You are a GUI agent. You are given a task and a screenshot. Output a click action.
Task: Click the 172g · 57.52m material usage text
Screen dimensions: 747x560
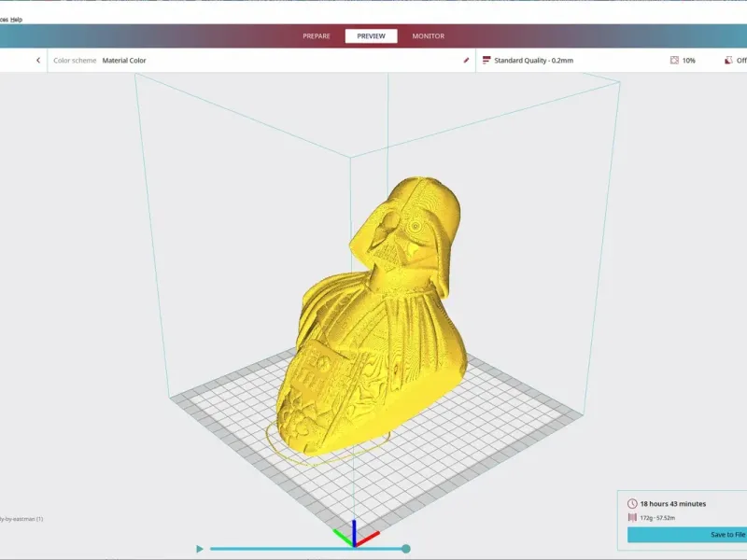[x=657, y=518]
